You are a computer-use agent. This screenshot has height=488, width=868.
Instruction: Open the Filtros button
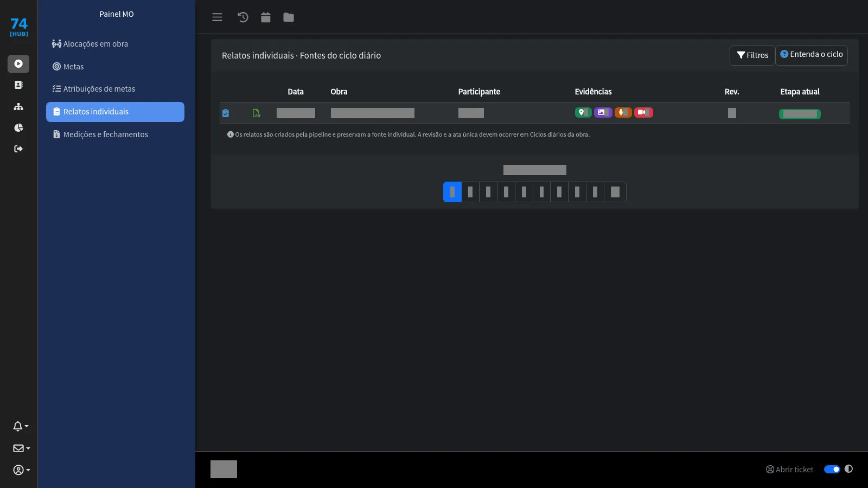[752, 55]
